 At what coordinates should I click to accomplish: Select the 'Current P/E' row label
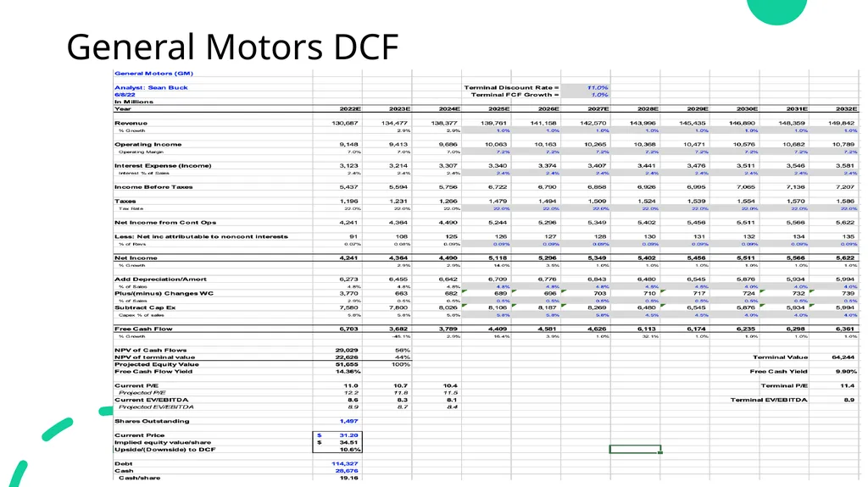(136, 385)
